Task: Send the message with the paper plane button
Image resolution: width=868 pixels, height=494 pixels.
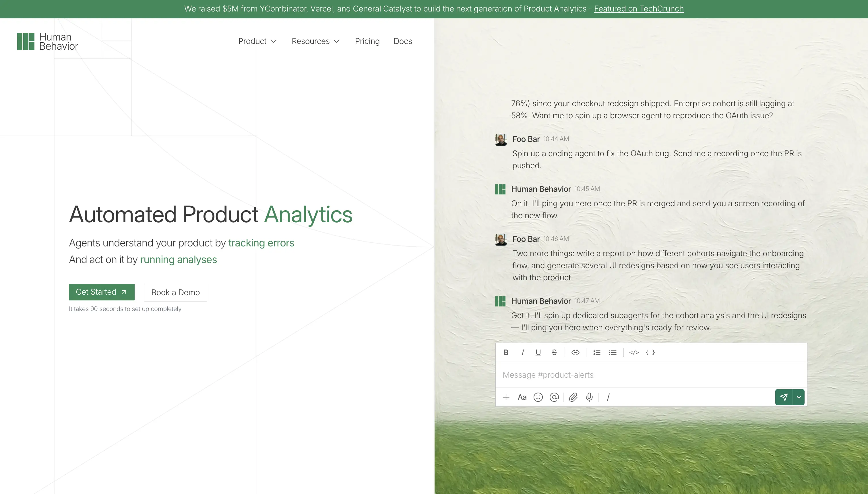Action: coord(784,397)
